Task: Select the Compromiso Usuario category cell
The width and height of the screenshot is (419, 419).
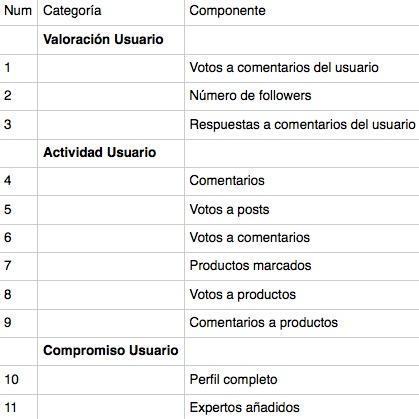Action: (x=111, y=351)
